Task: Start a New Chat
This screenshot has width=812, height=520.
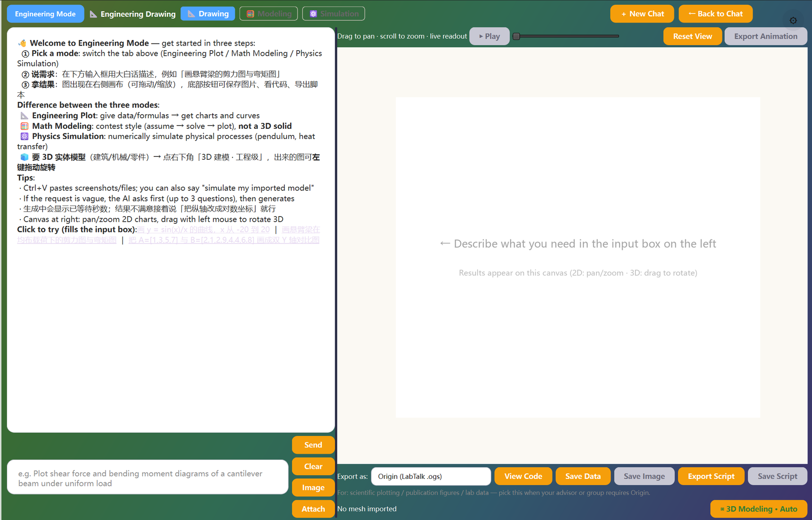Action: pos(642,14)
